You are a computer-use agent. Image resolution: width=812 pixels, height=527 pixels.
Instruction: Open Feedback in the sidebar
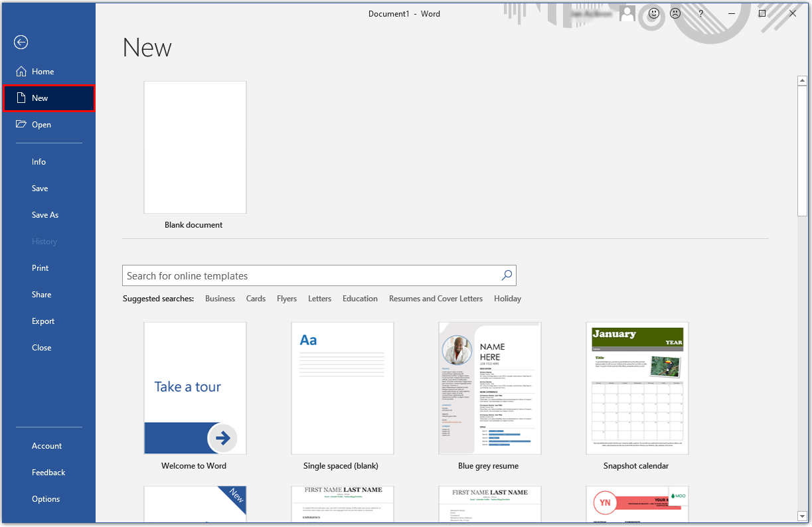48,473
